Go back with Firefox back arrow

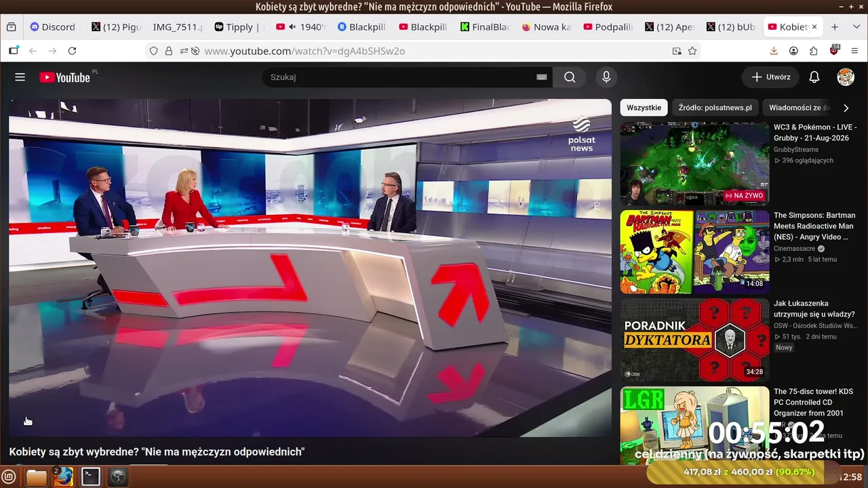coord(33,51)
